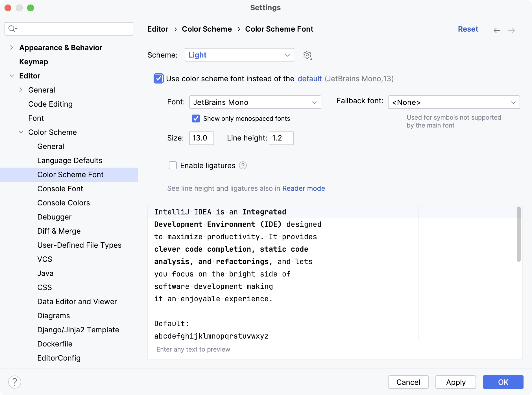Disable Show only monospaced fonts
The height and width of the screenshot is (395, 532).
coord(196,118)
